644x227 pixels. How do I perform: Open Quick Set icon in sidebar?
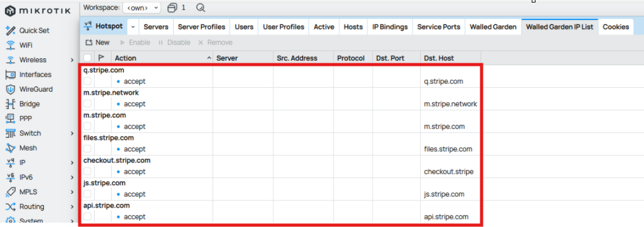pos(10,30)
